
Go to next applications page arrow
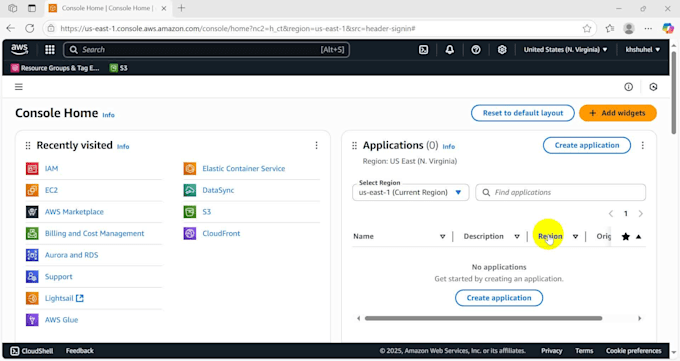point(641,213)
